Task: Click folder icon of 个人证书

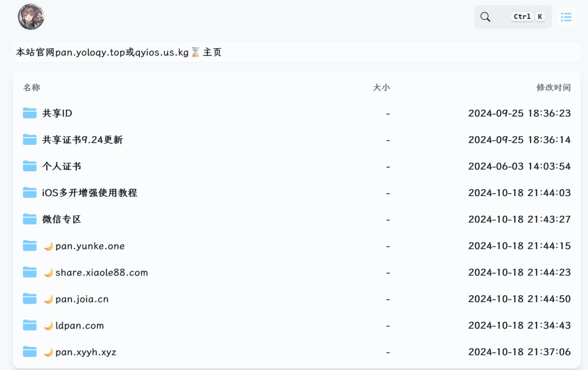Action: [30, 166]
